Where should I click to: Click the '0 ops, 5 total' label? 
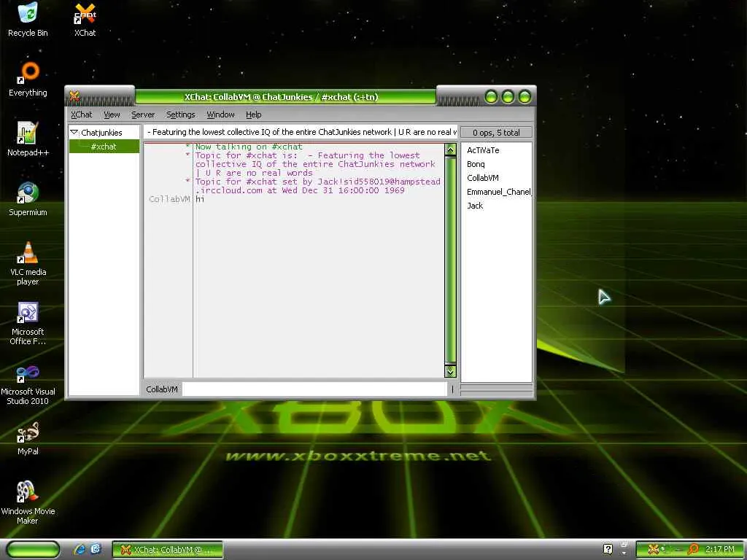pyautogui.click(x=496, y=133)
